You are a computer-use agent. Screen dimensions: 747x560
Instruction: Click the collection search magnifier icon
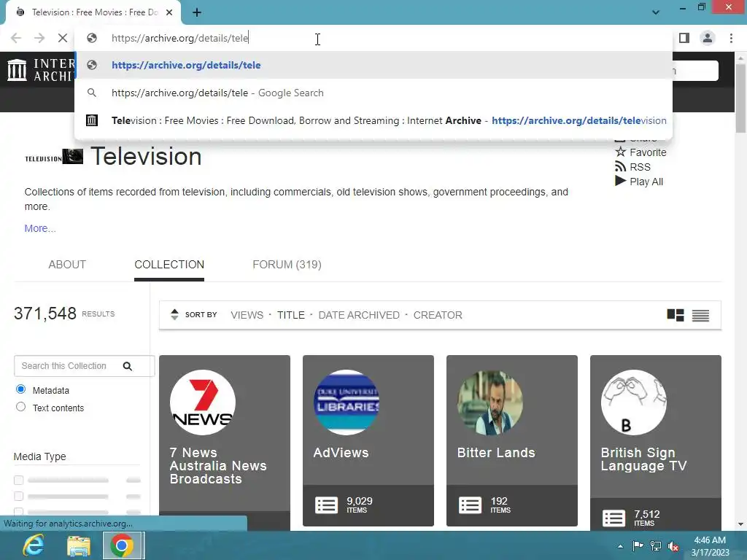(127, 366)
